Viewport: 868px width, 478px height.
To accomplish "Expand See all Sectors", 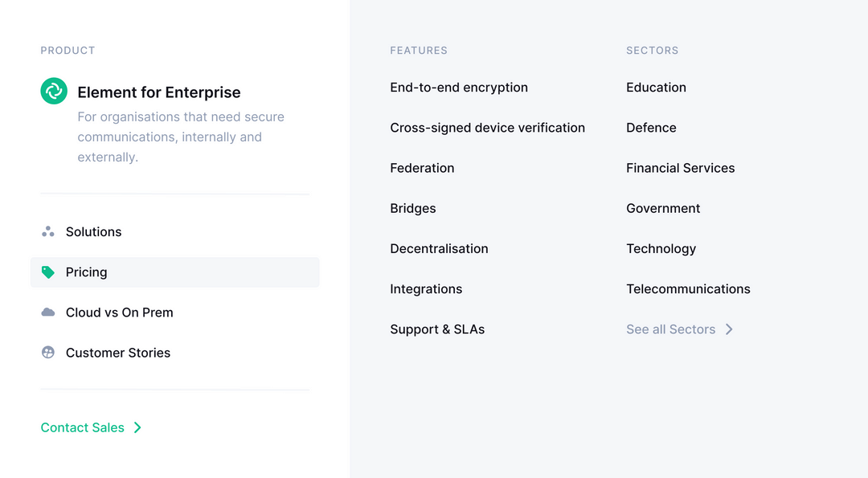I will pyautogui.click(x=670, y=329).
